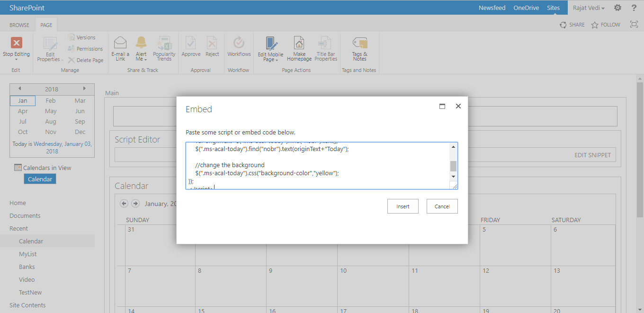Screen dimensions: 644x313
Task: Toggle focus on content icon
Action: 634,25
